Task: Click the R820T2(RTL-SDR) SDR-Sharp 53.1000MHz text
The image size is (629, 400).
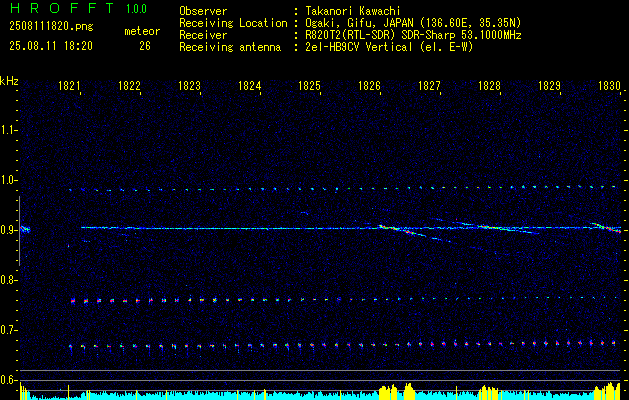Action: (413, 35)
